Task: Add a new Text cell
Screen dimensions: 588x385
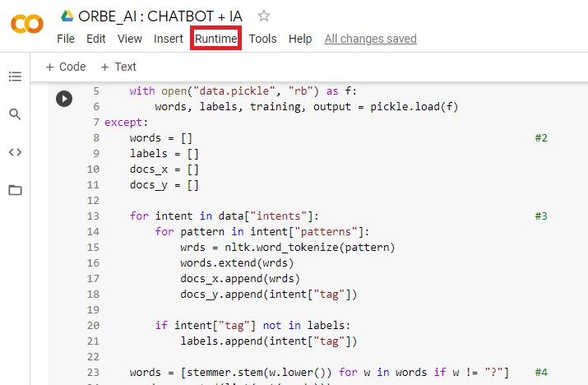Action: (x=118, y=67)
